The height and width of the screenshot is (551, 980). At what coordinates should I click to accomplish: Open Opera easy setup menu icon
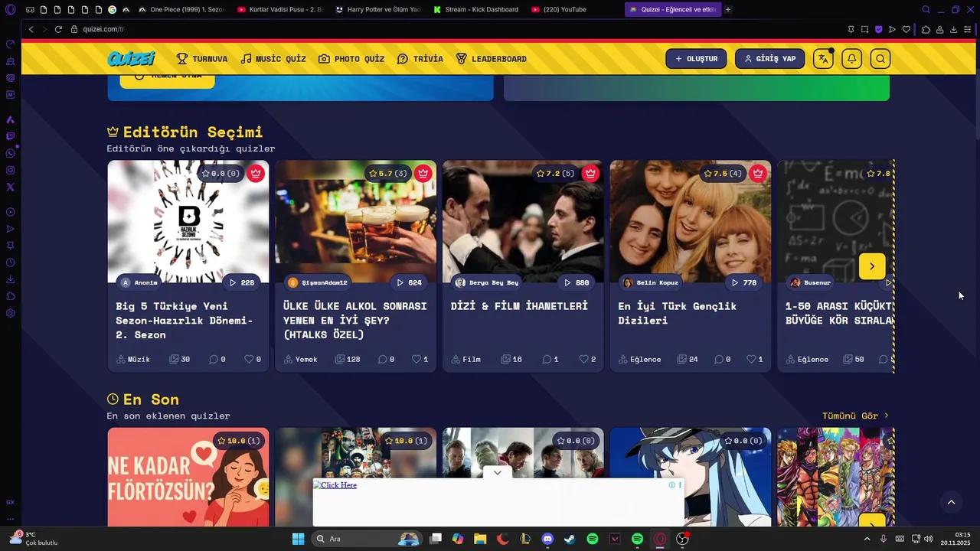click(968, 29)
